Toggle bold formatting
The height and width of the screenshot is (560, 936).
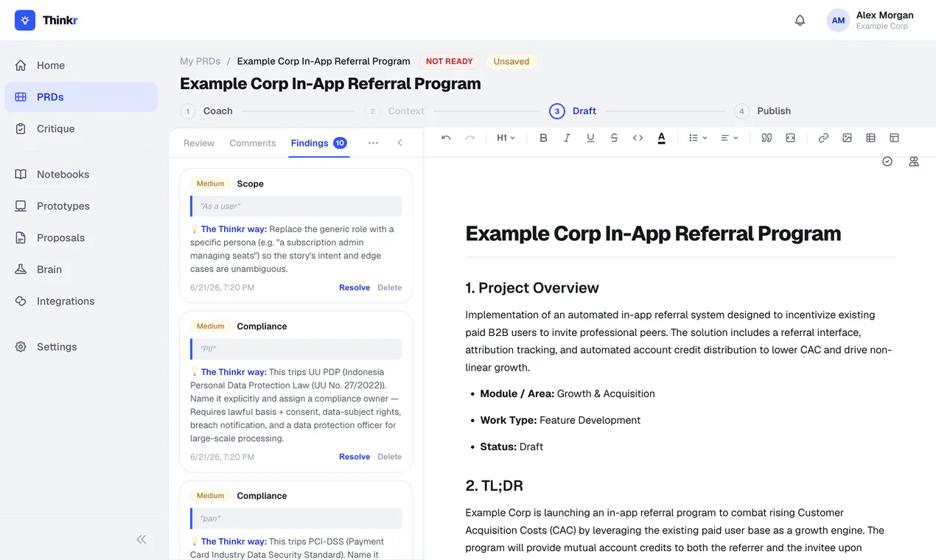point(543,138)
